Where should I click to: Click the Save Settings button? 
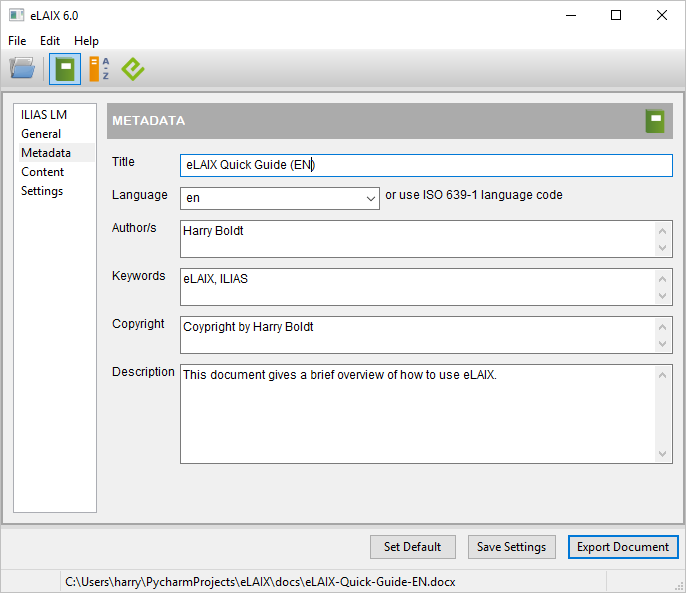click(511, 547)
